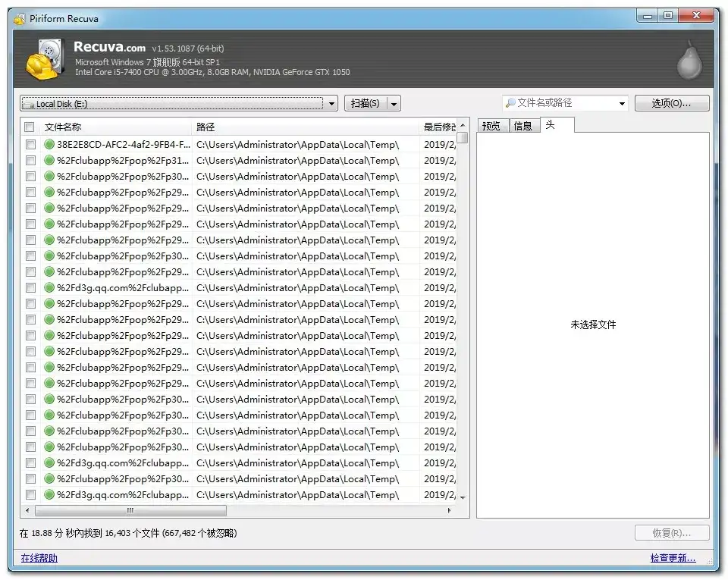Switch to the 信息 tab
Screen dimensions: 728x580
[x=523, y=126]
